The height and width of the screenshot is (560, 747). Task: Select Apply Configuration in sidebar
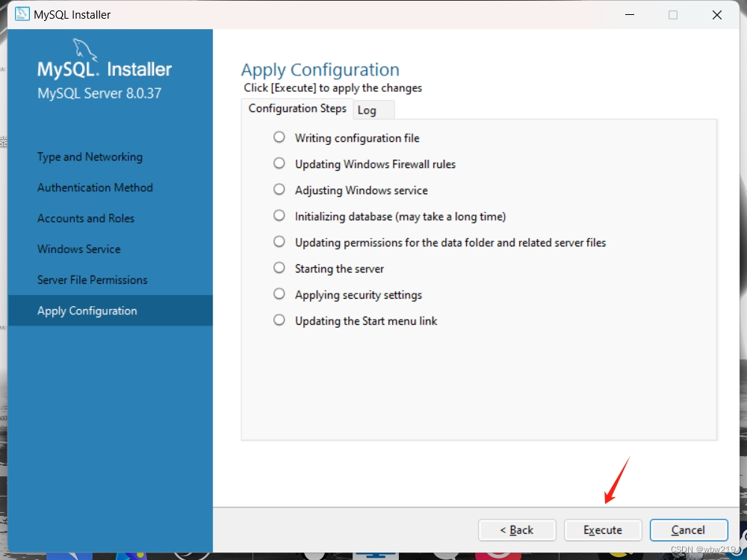pyautogui.click(x=110, y=311)
